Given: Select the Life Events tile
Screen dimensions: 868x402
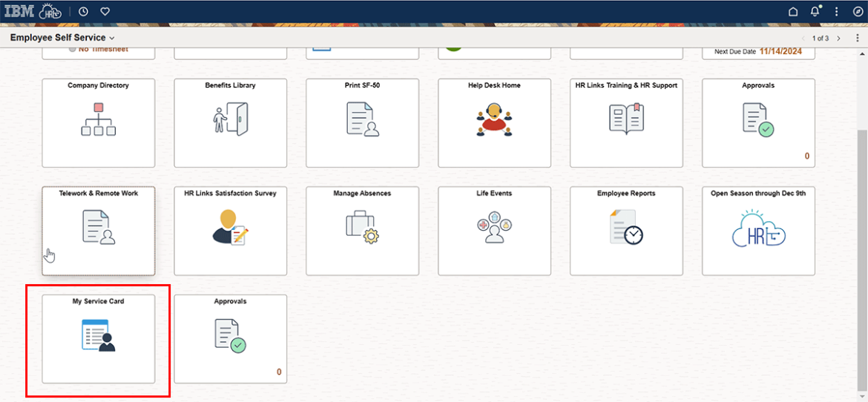Looking at the screenshot, I should pyautogui.click(x=494, y=230).
